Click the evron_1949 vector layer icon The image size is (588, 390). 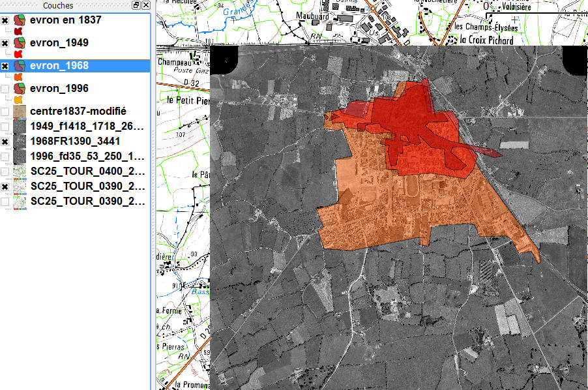[20, 43]
